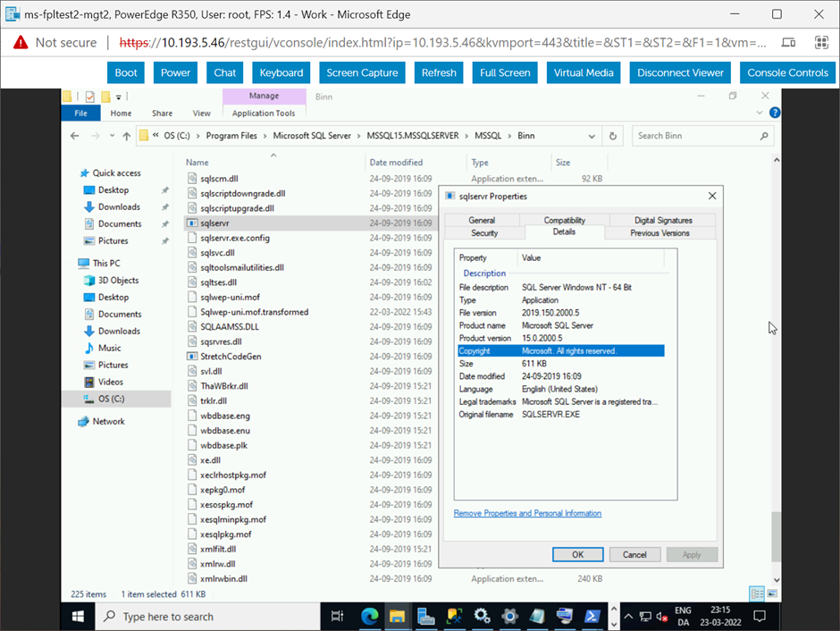Click Disconnect Viewer

tap(680, 73)
